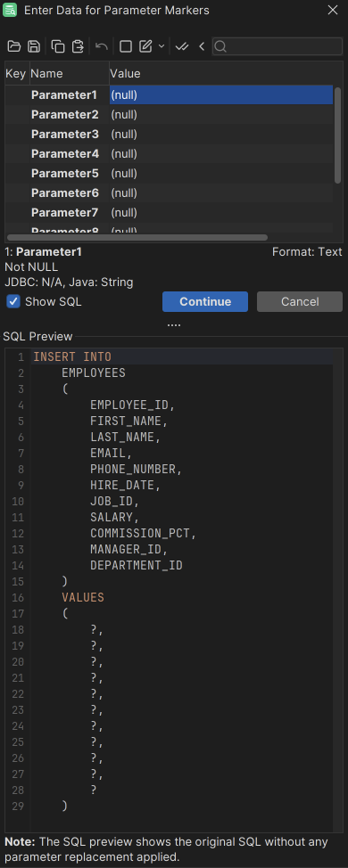Close the Enter Data for Parameter Markers dialog

[333, 10]
